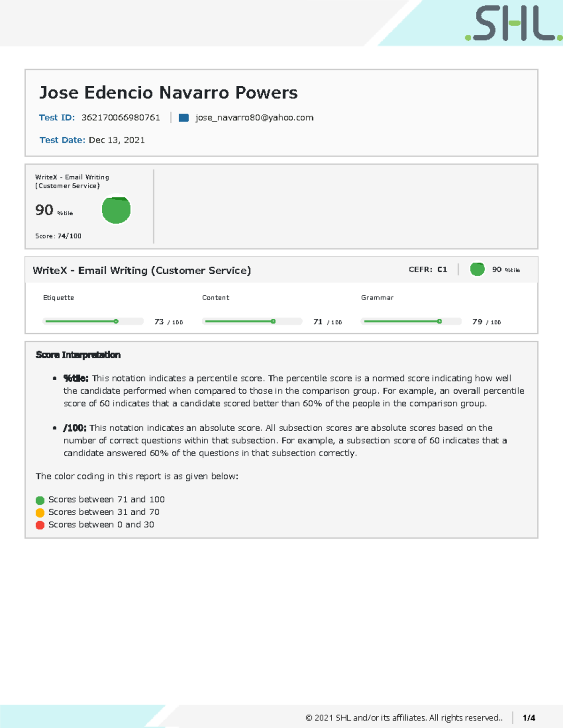Image resolution: width=563 pixels, height=728 pixels.
Task: Click the Score: 74/100 text
Action: click(x=58, y=236)
